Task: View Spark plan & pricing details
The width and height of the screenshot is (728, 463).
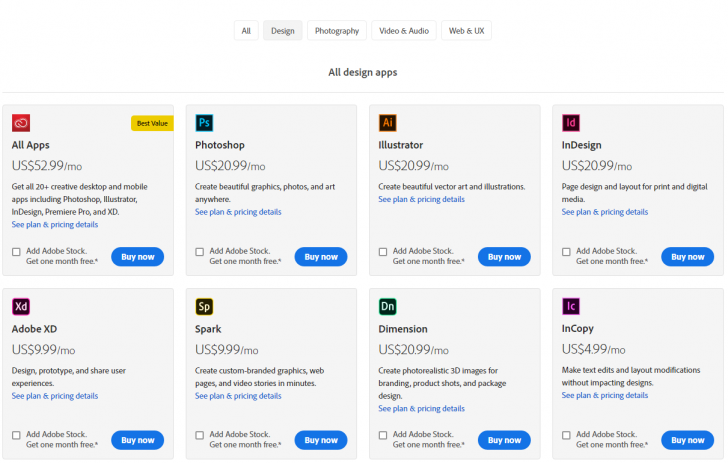Action: (x=238, y=395)
